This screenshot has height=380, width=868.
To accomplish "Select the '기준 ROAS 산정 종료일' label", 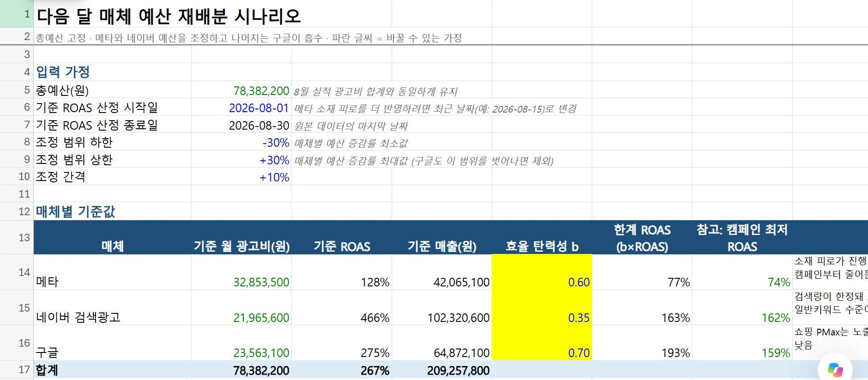I will coord(96,125).
